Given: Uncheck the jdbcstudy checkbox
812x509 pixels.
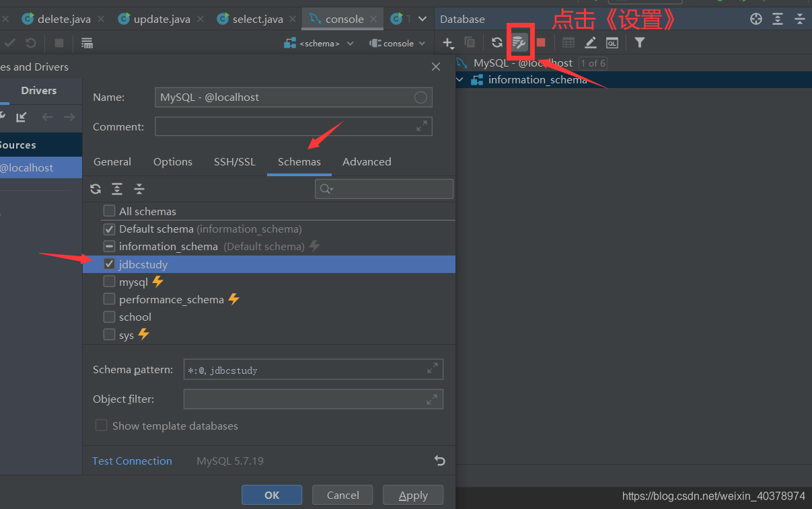Looking at the screenshot, I should (x=109, y=264).
